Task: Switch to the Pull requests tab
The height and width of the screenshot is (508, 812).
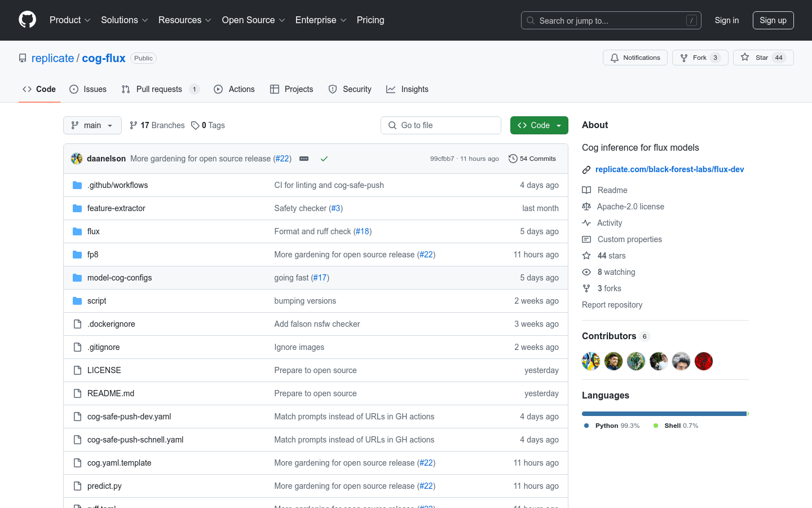Action: (159, 89)
